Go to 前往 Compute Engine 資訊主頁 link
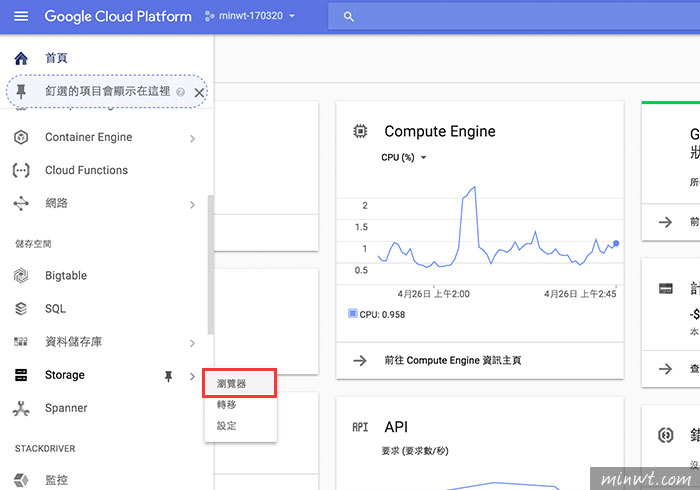 [453, 360]
